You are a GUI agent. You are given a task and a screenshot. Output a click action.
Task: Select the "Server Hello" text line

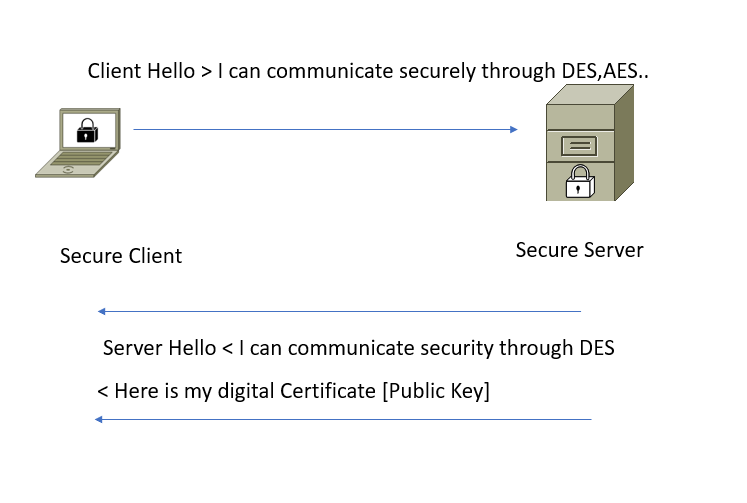pos(359,348)
